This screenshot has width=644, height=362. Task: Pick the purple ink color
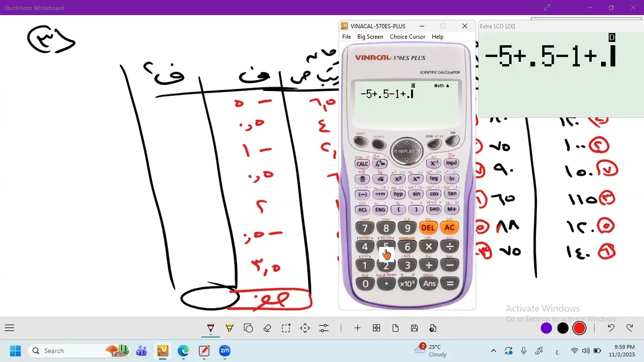click(x=546, y=328)
